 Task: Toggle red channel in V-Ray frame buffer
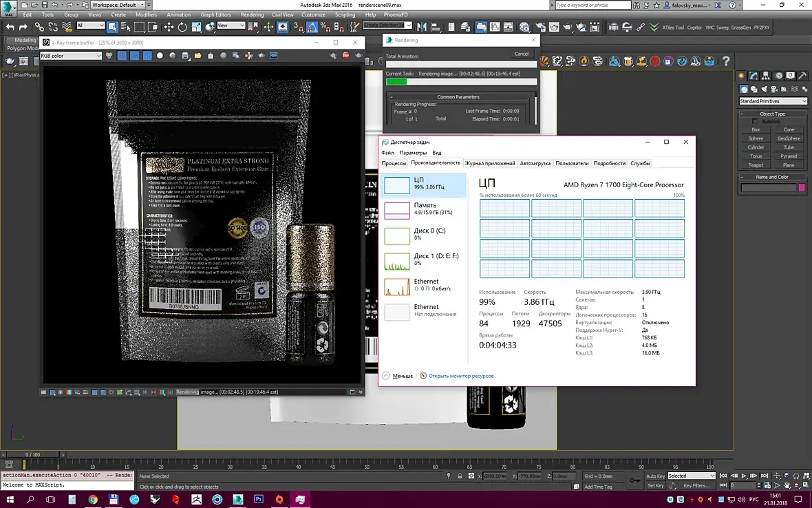(122, 56)
